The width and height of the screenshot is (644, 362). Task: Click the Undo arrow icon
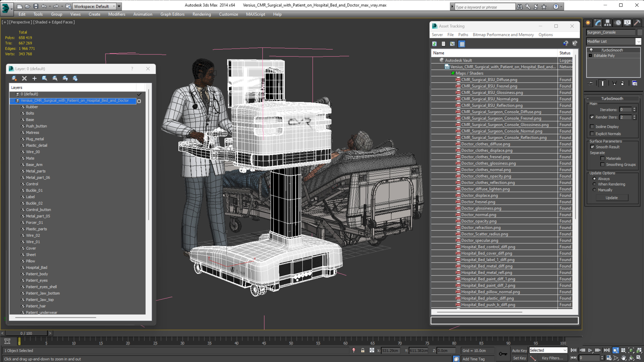tap(44, 6)
